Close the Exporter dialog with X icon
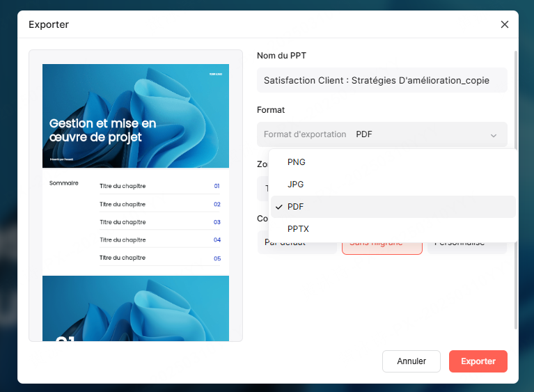The height and width of the screenshot is (392, 534). tap(505, 24)
